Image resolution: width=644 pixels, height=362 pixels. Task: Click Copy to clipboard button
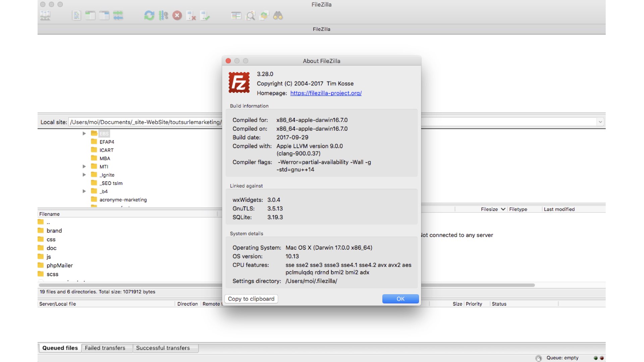point(251,299)
